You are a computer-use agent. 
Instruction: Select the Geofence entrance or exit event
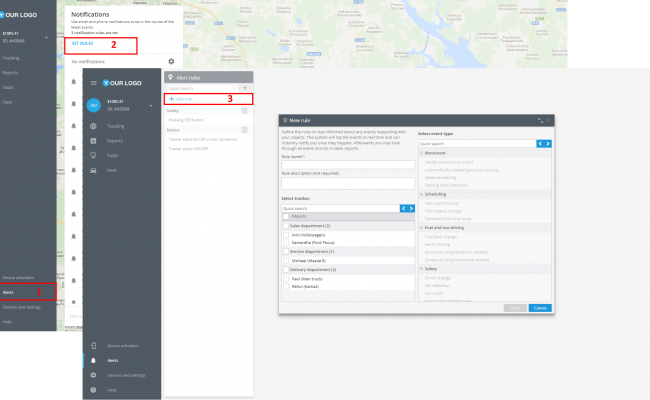click(449, 162)
